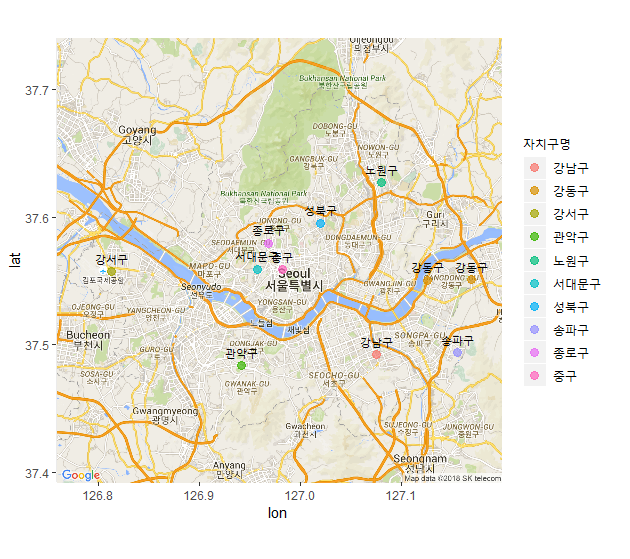Click the 서대문구 text in the legend
Screen dimensions: 630x559
click(577, 284)
